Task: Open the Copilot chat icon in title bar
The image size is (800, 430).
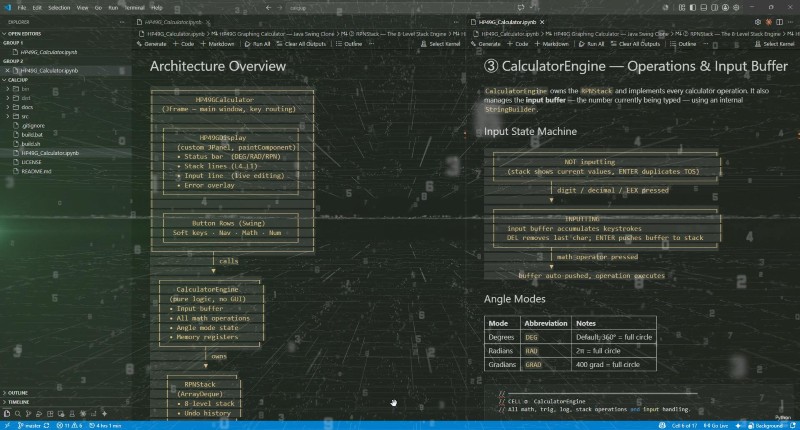Action: [521, 8]
